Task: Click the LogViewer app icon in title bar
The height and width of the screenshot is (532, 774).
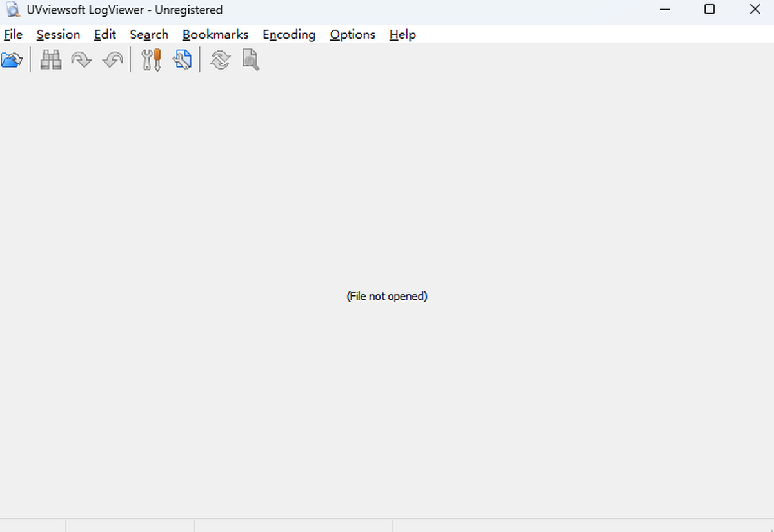Action: (x=13, y=10)
